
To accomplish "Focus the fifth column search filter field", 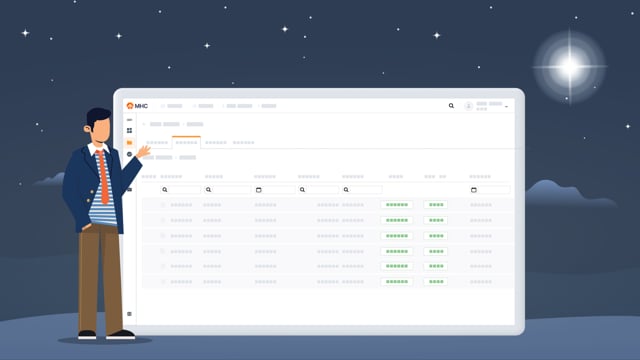I will [x=362, y=190].
